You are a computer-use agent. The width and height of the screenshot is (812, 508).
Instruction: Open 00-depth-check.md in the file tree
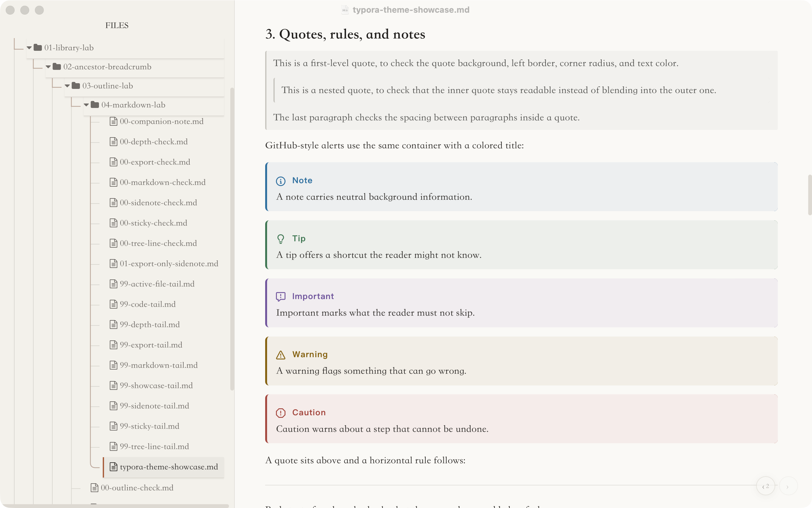154,142
